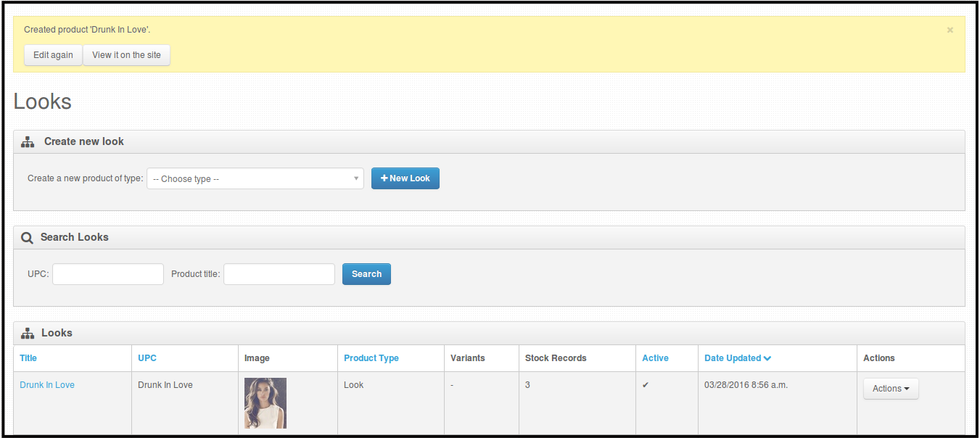980x438 pixels.
Task: Click the Edit again button
Action: [x=53, y=55]
